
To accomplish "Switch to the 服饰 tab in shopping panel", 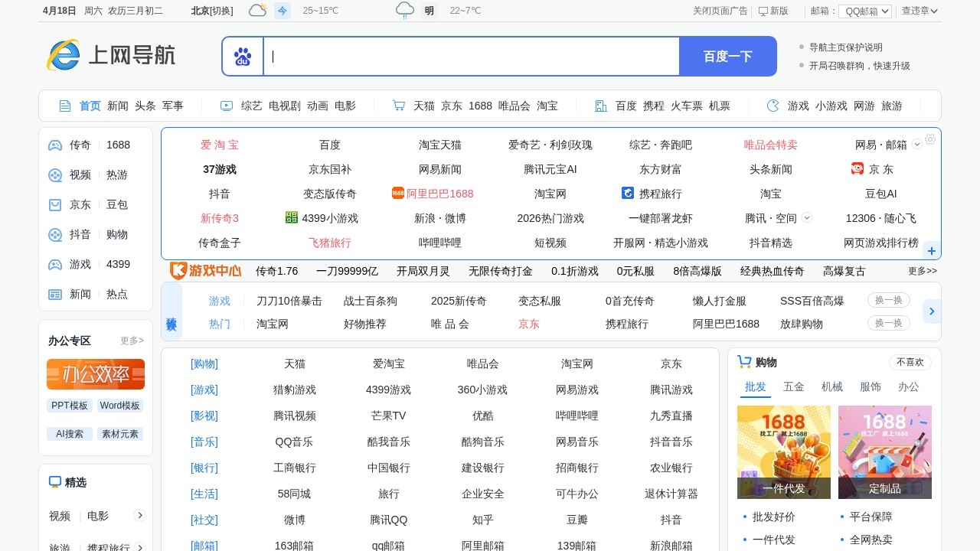I will (x=871, y=387).
